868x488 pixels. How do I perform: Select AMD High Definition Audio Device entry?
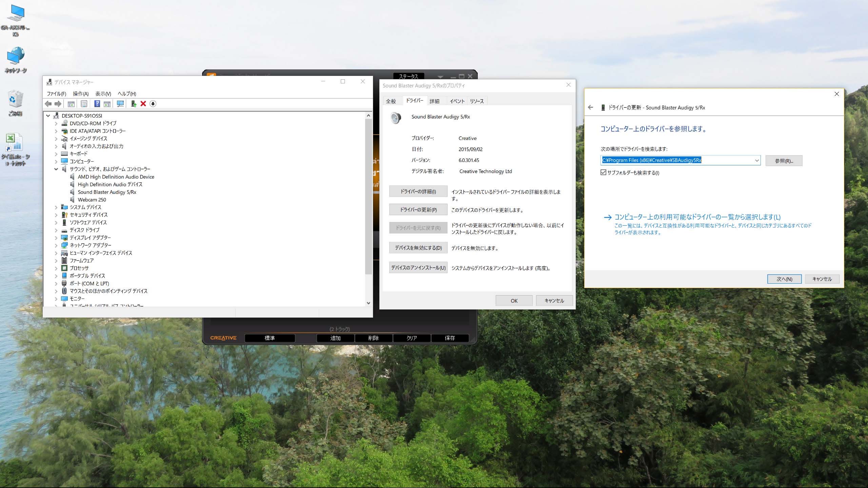116,177
